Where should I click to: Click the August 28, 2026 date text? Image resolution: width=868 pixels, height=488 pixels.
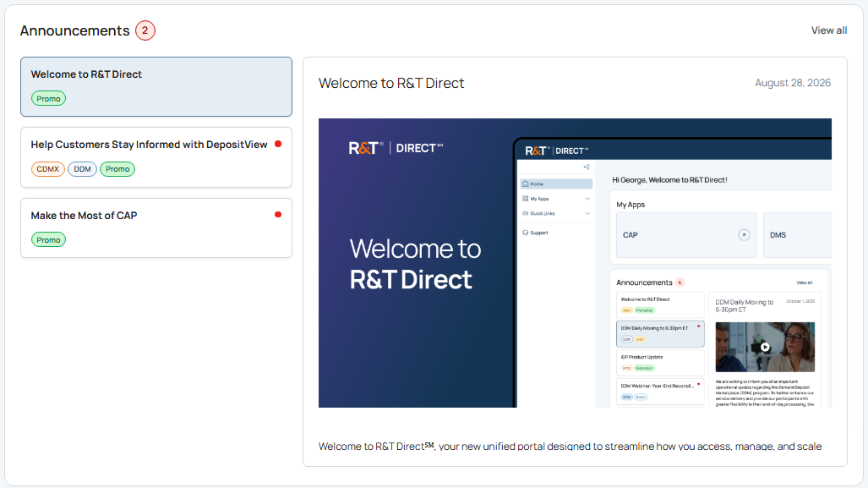click(793, 83)
